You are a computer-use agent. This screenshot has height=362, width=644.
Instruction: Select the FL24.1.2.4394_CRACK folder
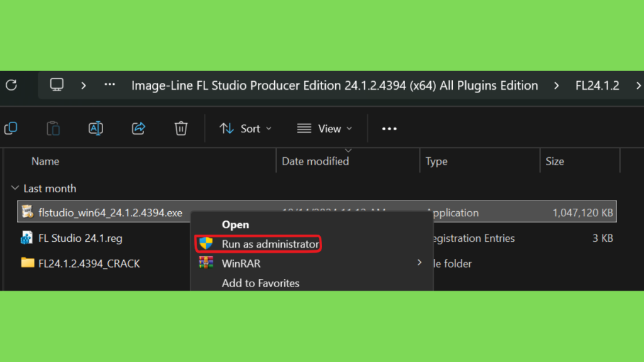click(89, 263)
